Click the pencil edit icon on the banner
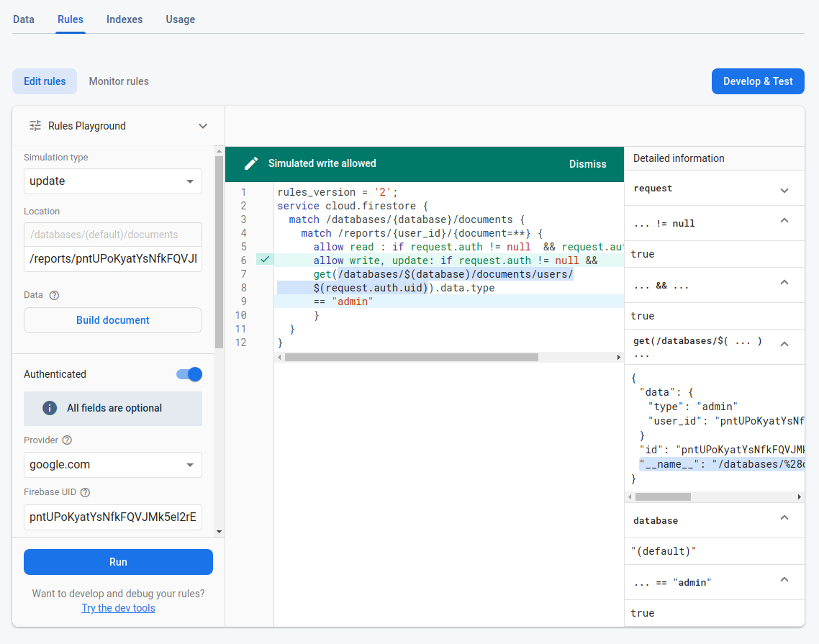Image resolution: width=819 pixels, height=644 pixels. pos(250,163)
